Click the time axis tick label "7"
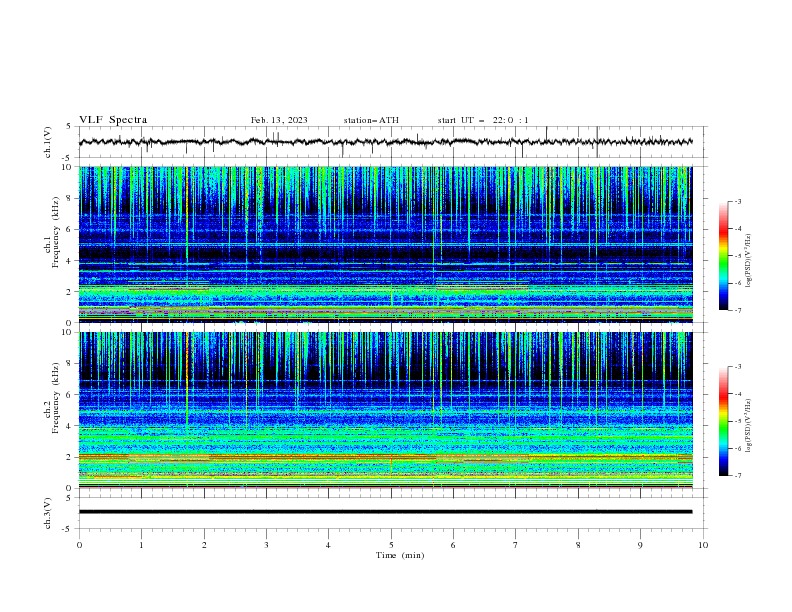The width and height of the screenshot is (792, 612). click(516, 545)
